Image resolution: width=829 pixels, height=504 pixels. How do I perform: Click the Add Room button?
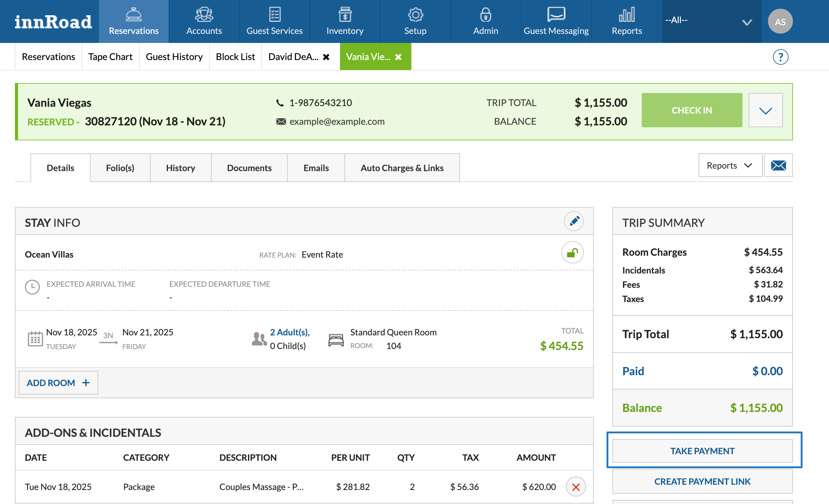click(58, 383)
